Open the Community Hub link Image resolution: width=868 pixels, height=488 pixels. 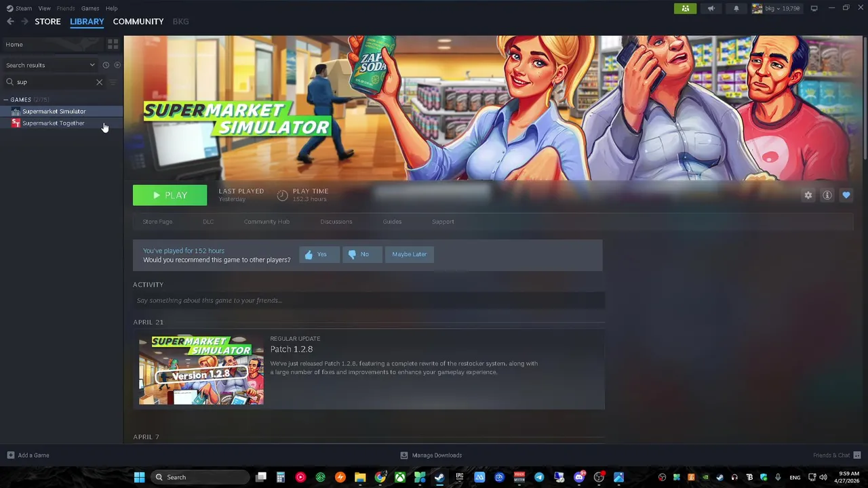(x=267, y=222)
